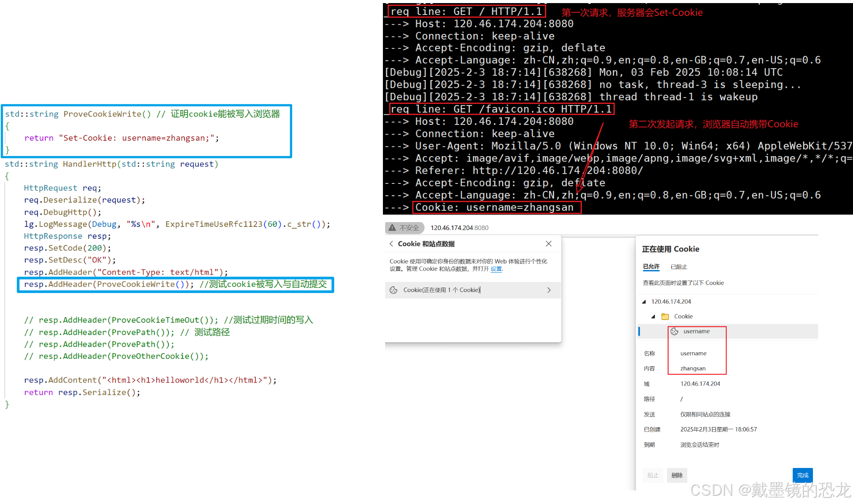
Task: Click the 不安全 warning triangle icon
Action: click(x=392, y=228)
